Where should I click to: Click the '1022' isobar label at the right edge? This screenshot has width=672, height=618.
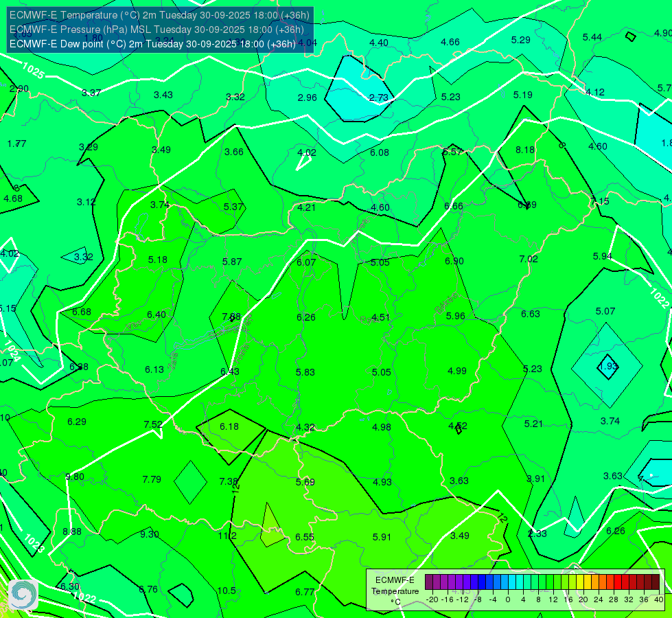pyautogui.click(x=659, y=298)
